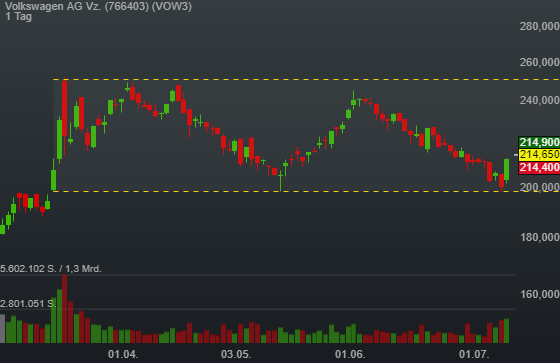Select the lower dashed yellow support line
560x363 pixels.
(x=306, y=192)
